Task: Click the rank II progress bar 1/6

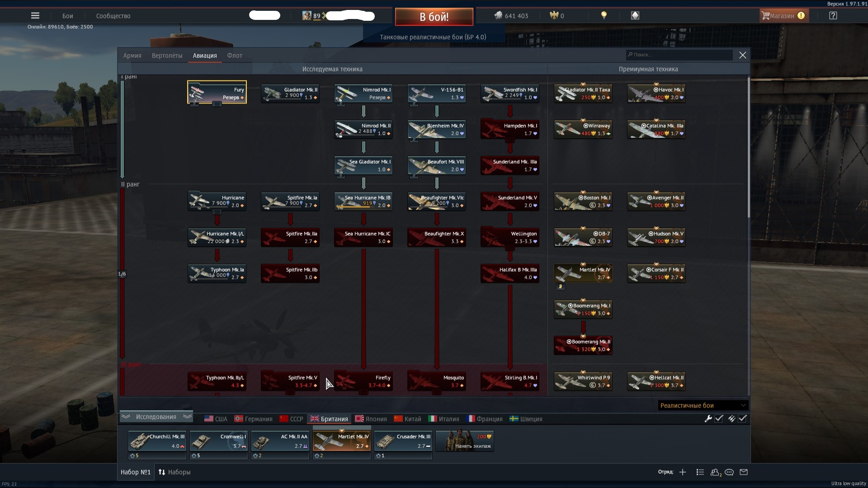Action: (122, 274)
